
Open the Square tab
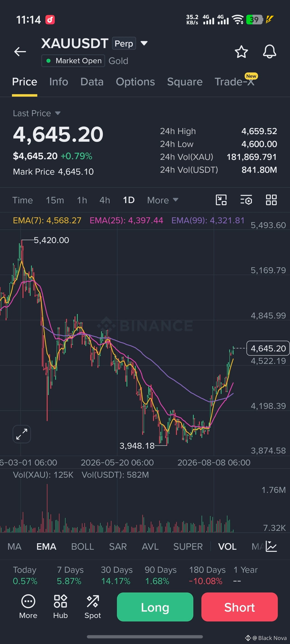[x=185, y=82]
